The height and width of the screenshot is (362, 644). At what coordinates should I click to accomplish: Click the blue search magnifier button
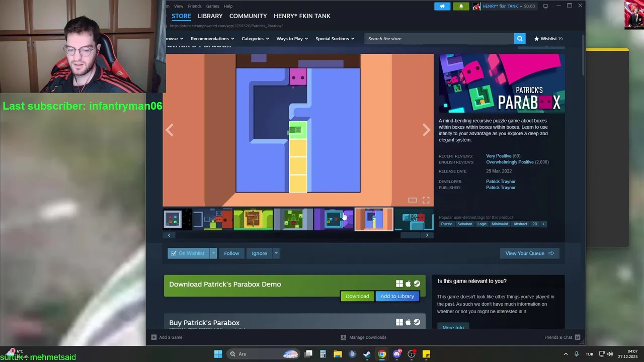point(520,39)
